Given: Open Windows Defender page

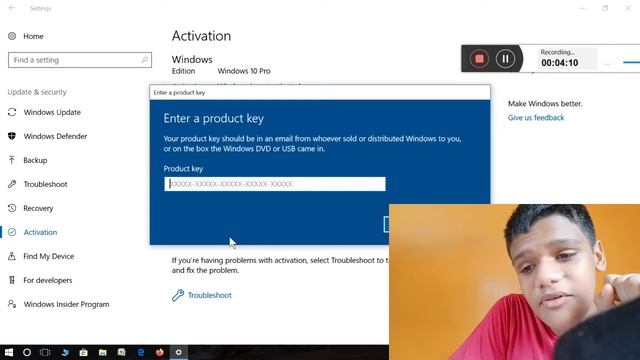Looking at the screenshot, I should (x=55, y=136).
